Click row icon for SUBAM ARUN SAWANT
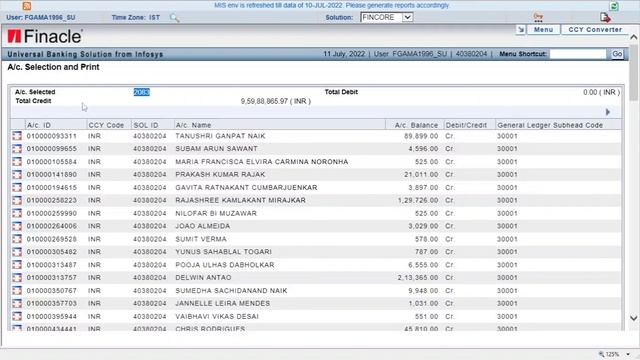 (17, 149)
